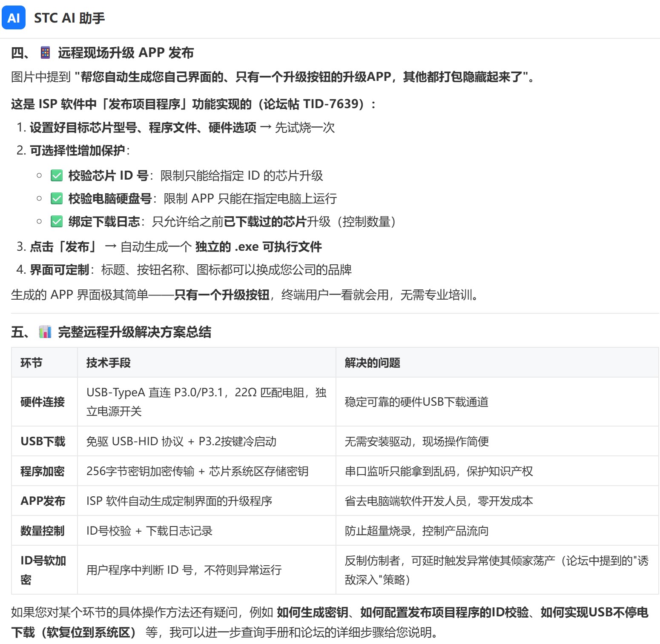Click the STC AI 助手 title
Screen dimensions: 660x644
69,18
